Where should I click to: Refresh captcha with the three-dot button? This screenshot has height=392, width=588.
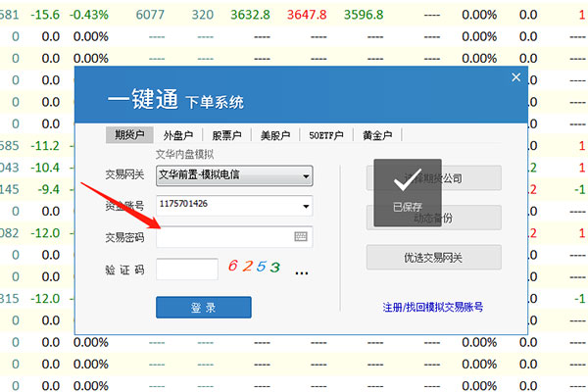coord(302,272)
